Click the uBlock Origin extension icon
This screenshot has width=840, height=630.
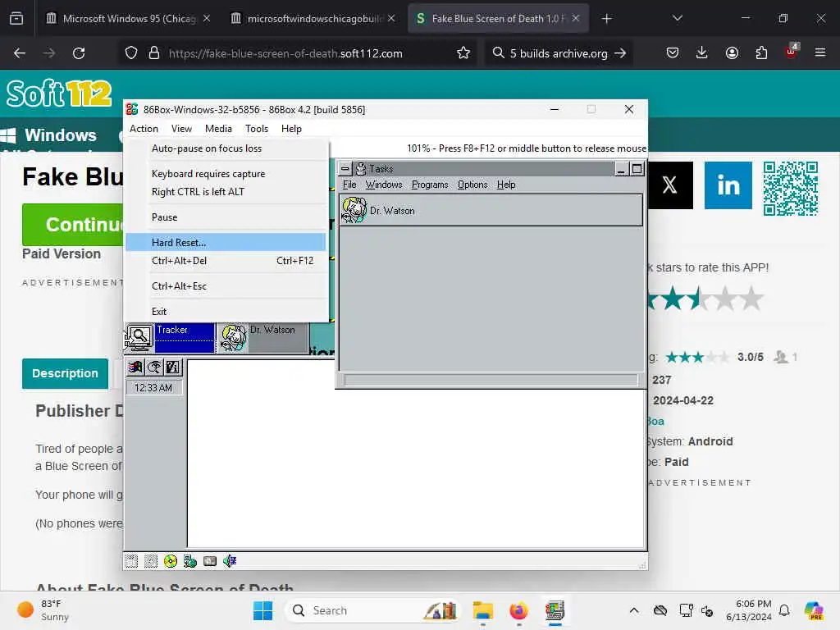tap(792, 52)
